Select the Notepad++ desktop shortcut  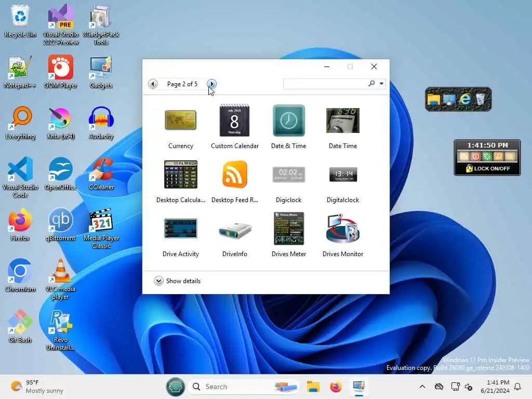pos(20,72)
